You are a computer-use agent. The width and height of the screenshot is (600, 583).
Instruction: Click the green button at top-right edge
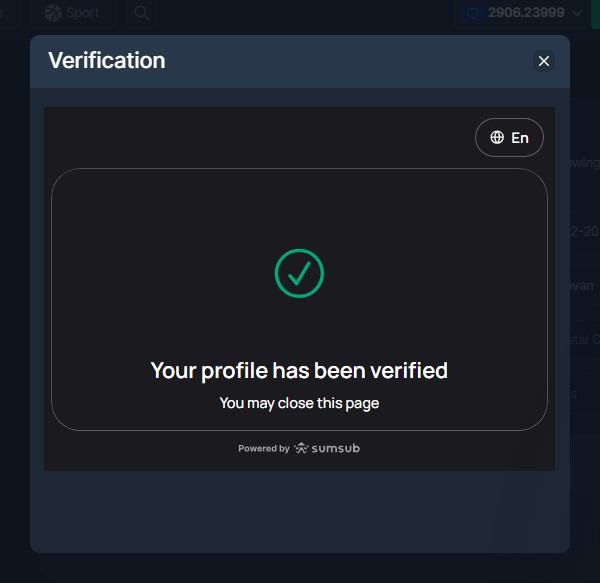(x=595, y=13)
